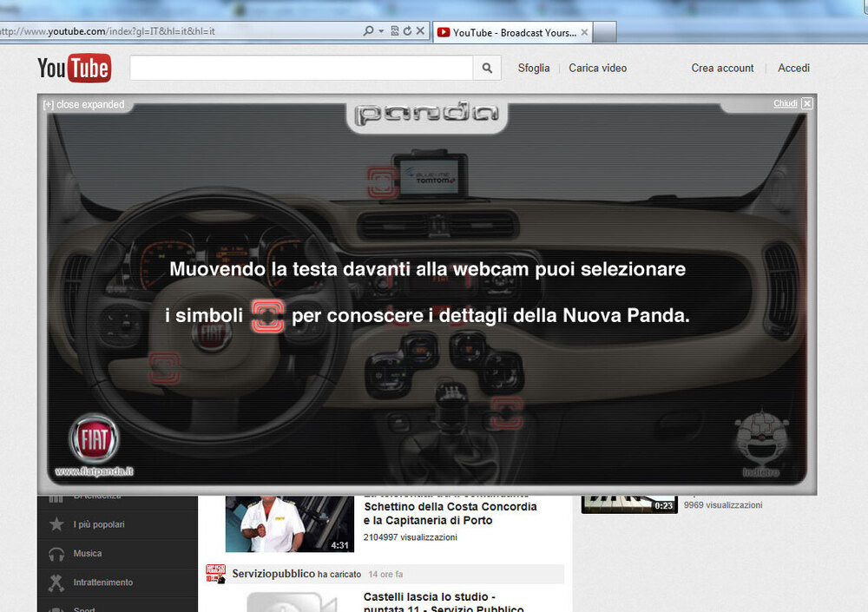Click the Fiat logo badge in the ad corner
This screenshot has height=612, width=868.
coord(94,441)
